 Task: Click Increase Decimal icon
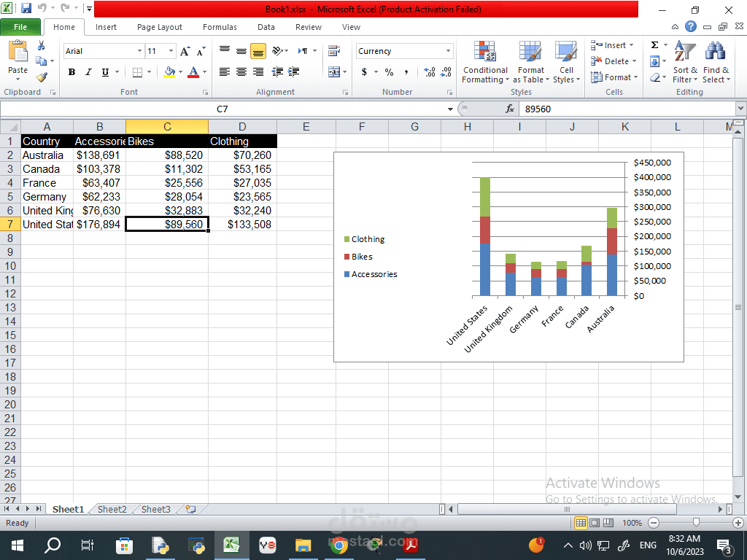(x=429, y=72)
